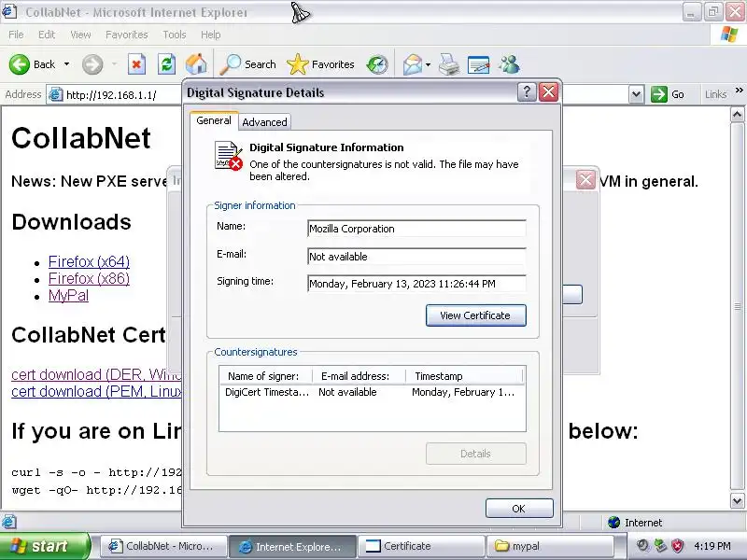Open the Edit menu
This screenshot has width=747, height=560.
point(47,35)
